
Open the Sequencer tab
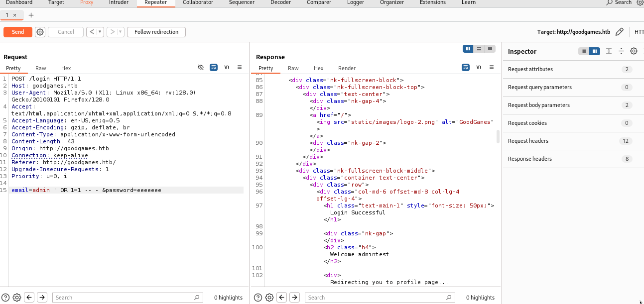click(243, 2)
